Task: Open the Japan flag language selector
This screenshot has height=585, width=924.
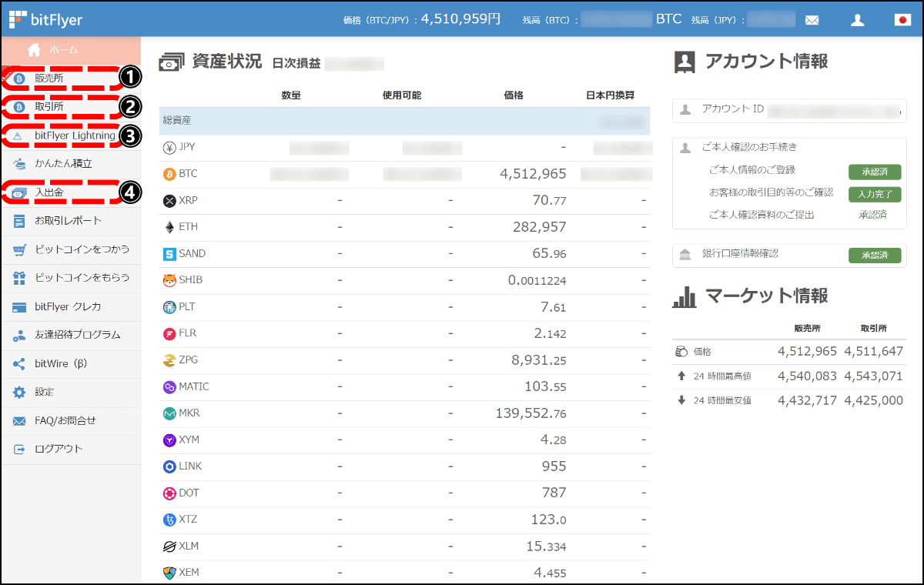Action: (x=902, y=19)
